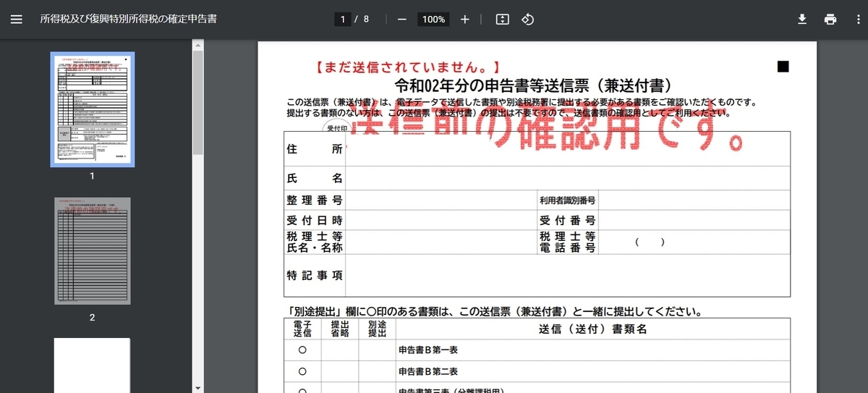Click the heading 令和02年分の申告書等送信票
This screenshot has height=393, width=868.
(x=537, y=85)
